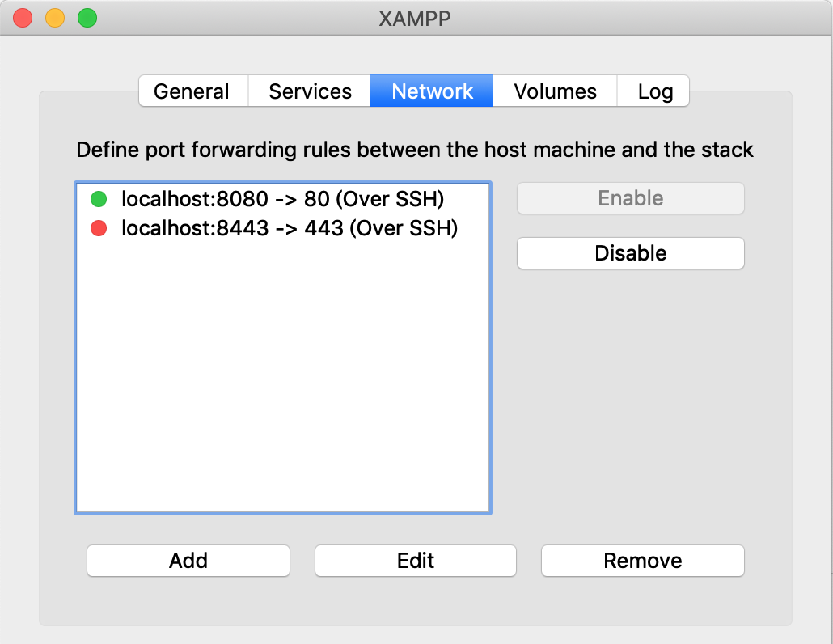The height and width of the screenshot is (644, 833).
Task: Edit the selected forwarding rule
Action: [x=416, y=561]
